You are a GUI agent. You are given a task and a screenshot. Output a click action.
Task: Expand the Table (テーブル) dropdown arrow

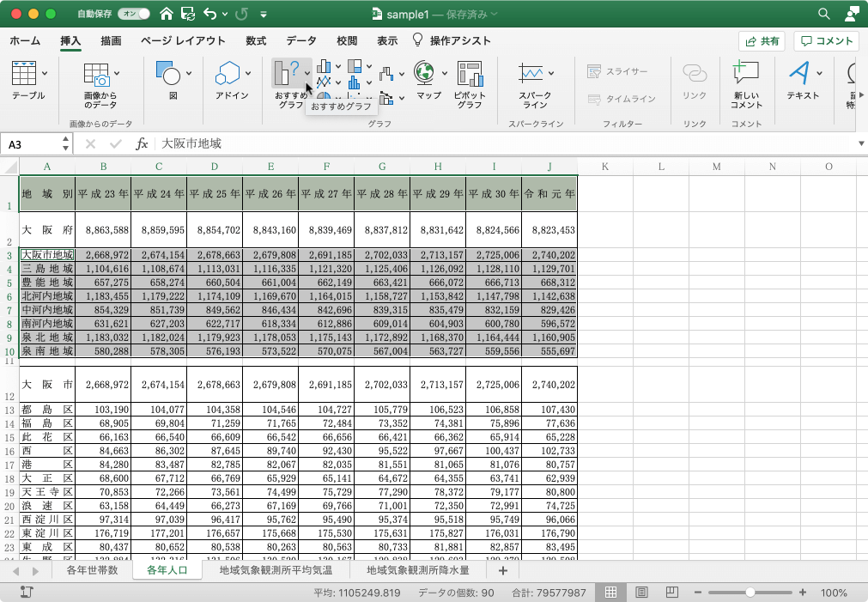45,73
